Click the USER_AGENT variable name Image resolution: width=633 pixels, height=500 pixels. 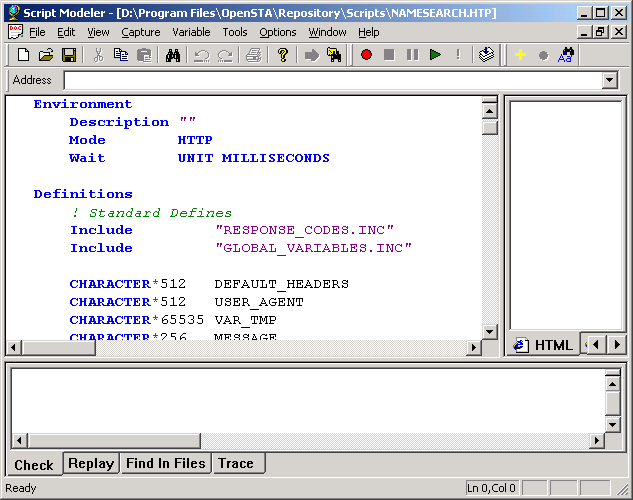pos(259,302)
